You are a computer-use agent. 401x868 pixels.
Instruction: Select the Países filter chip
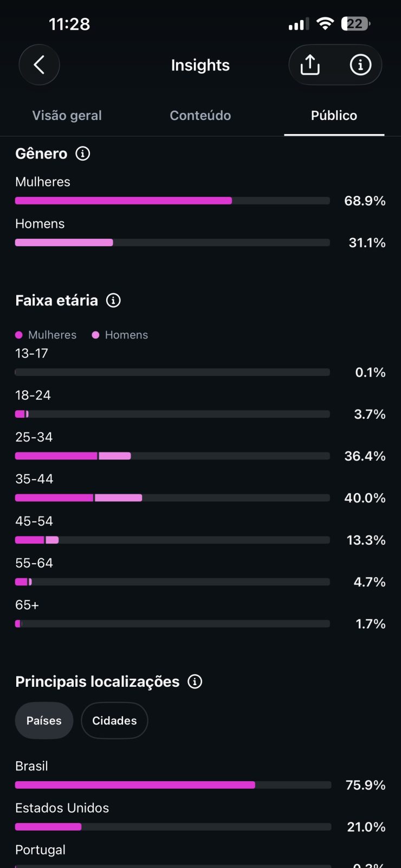point(44,720)
